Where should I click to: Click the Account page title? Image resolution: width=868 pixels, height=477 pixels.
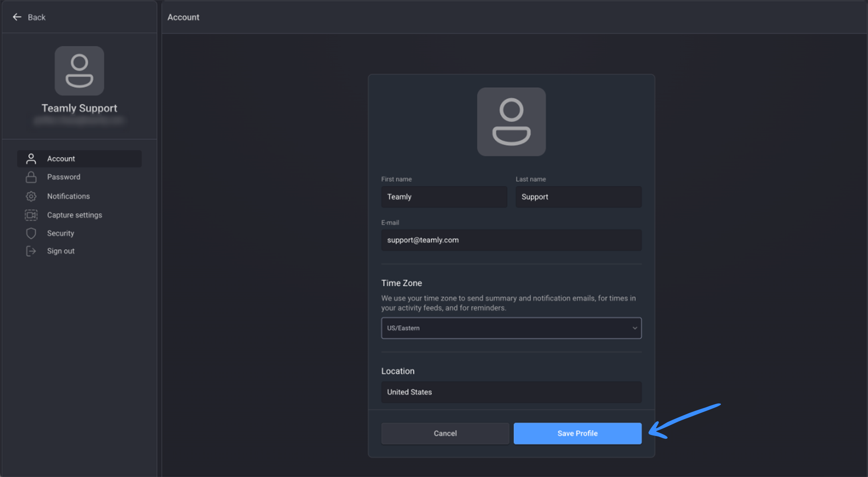(183, 17)
